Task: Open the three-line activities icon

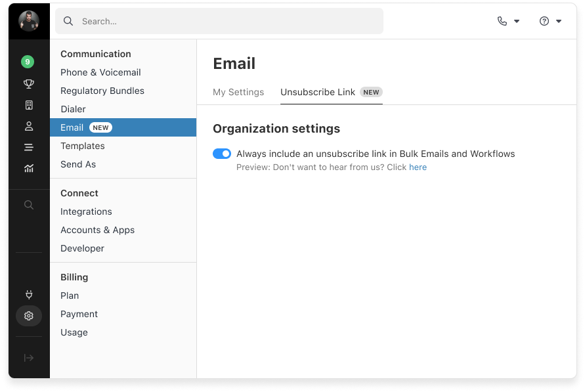Action: (29, 147)
